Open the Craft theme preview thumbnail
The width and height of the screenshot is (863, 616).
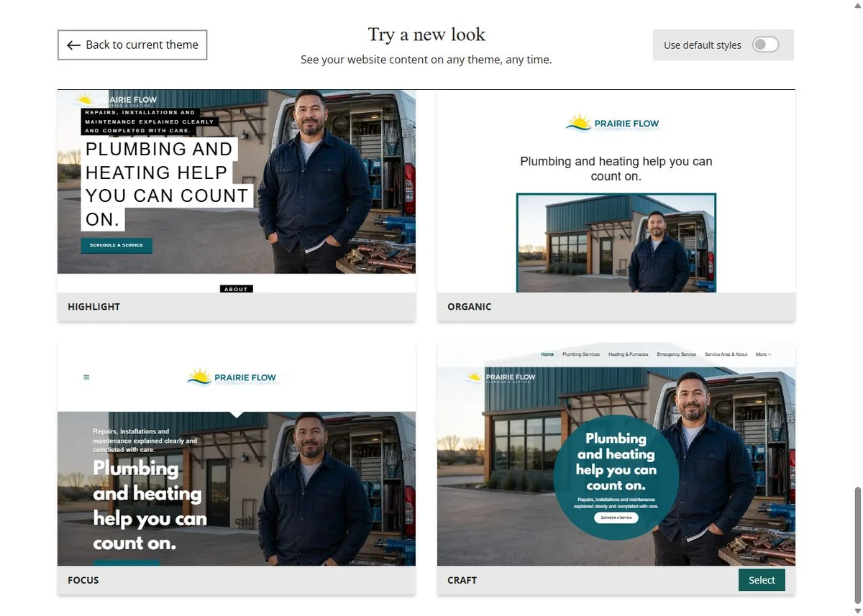click(x=616, y=455)
